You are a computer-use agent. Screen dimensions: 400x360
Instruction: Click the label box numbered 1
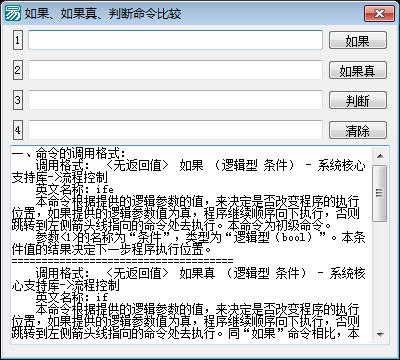(18, 40)
